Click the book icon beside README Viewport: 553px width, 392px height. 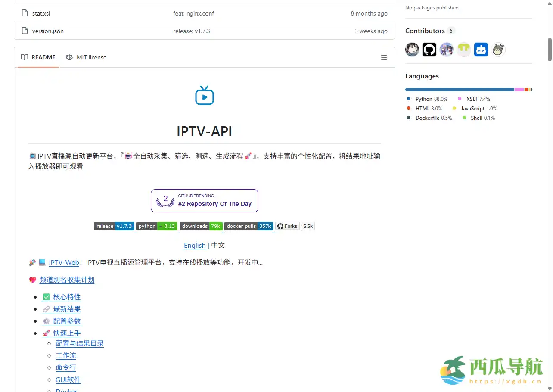[24, 57]
